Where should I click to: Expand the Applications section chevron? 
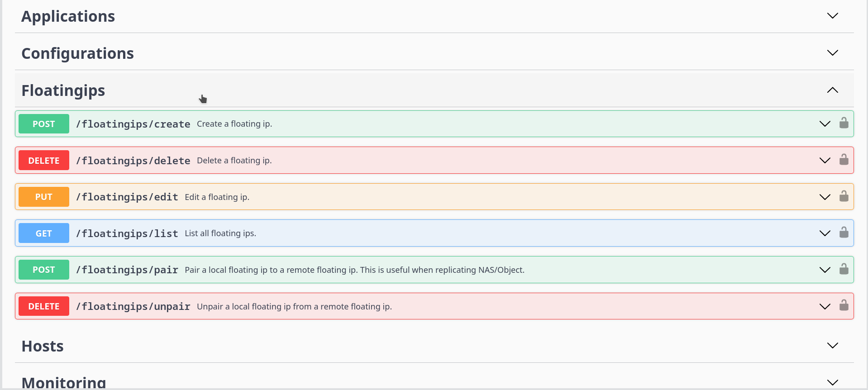pos(832,16)
